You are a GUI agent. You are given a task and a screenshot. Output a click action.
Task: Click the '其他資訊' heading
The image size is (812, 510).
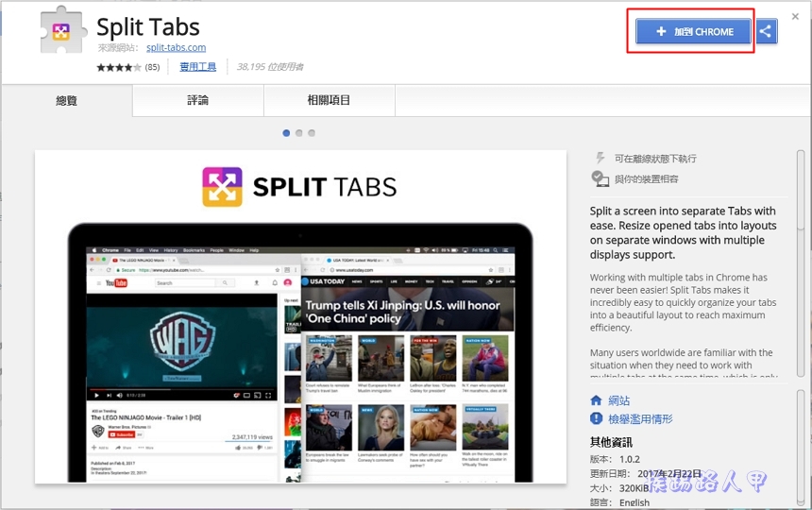point(611,442)
